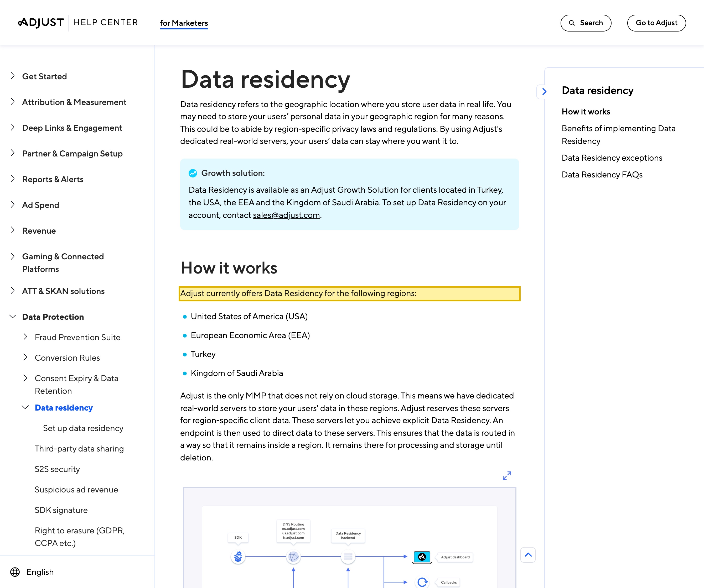This screenshot has width=704, height=588.
Task: Expand Consent Expiry & Data Retention chevron
Action: click(25, 378)
